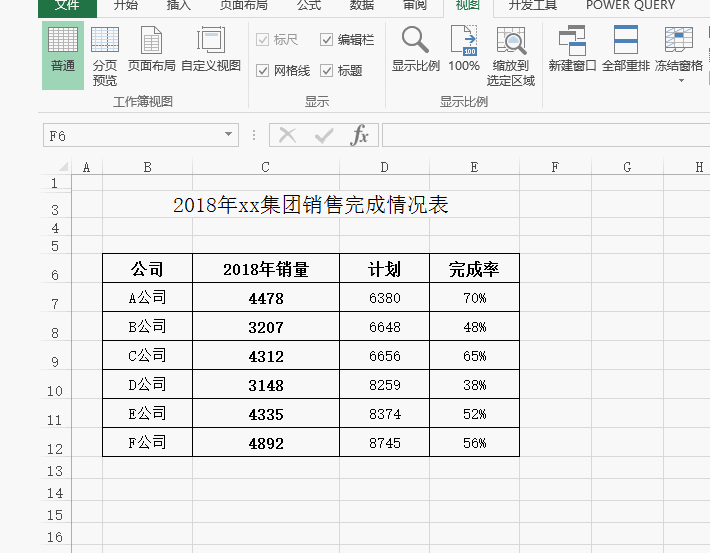Click the Enter checkmark formula bar icon
Viewport: 710px width, 553px height.
tap(324, 135)
